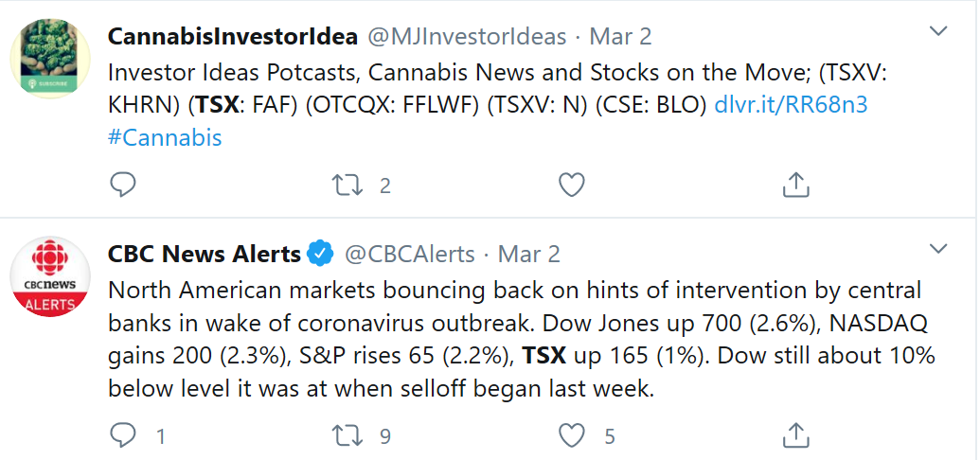
Task: Expand options chevron on CannabisInvestorIdea tweet
Action: [x=938, y=31]
